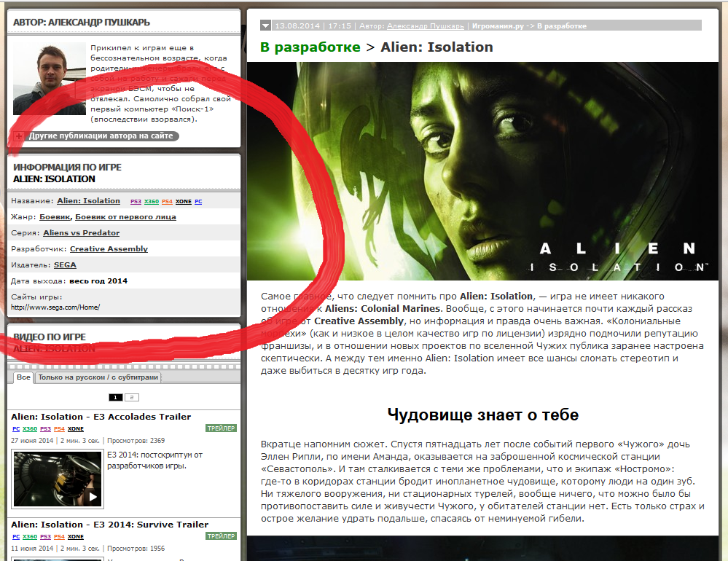Select the XONE platform tag in Название row
728x561 pixels.
(184, 201)
